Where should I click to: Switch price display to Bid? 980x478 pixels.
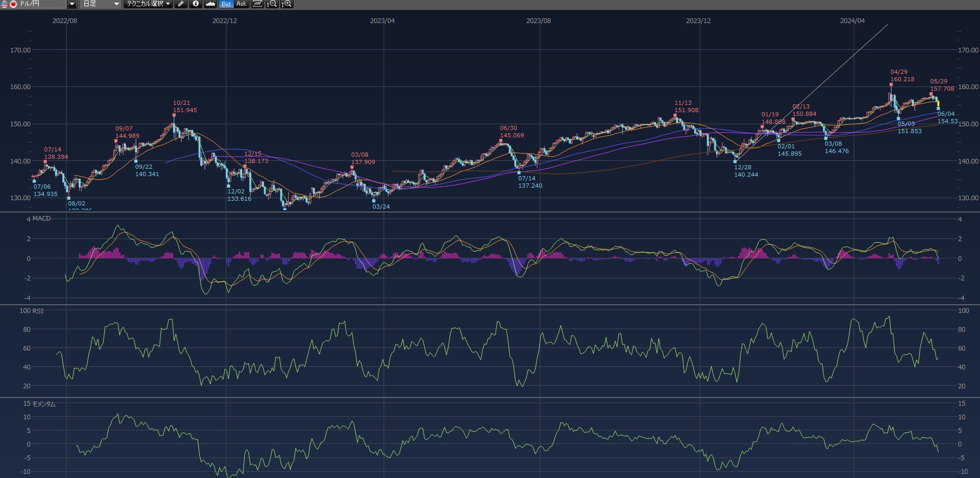coord(226,4)
